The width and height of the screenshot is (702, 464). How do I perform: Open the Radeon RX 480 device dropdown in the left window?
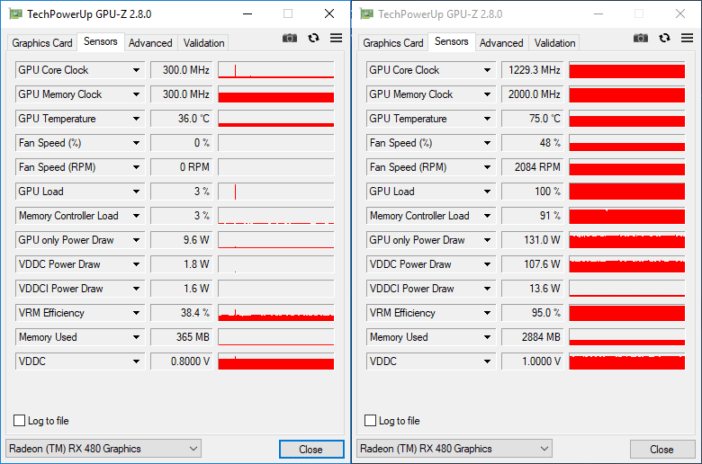click(103, 448)
